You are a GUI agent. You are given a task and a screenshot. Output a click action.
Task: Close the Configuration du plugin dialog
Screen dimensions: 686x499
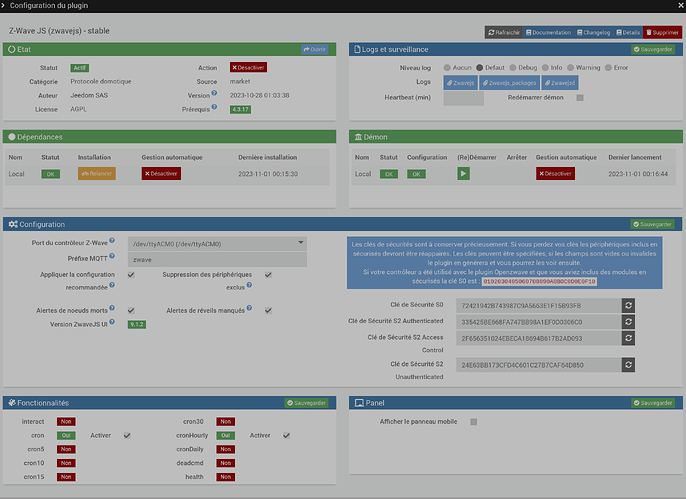(681, 6)
